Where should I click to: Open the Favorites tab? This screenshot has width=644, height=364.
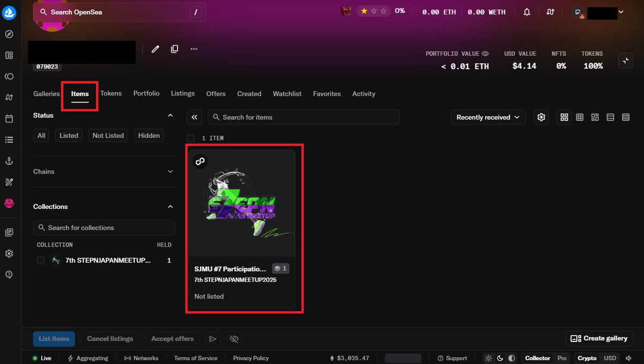327,93
